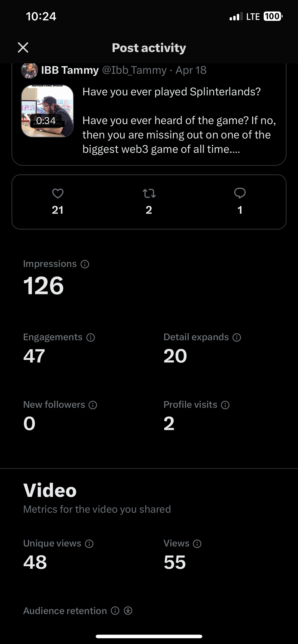Close the Post activity screen
The height and width of the screenshot is (644, 298).
23,47
